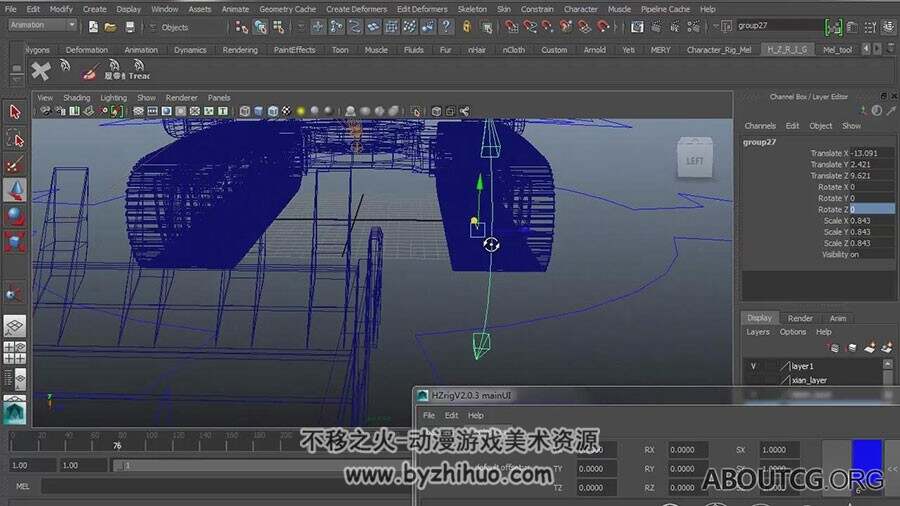
Task: Open the Layers menu in Layer Editor
Action: 758,332
